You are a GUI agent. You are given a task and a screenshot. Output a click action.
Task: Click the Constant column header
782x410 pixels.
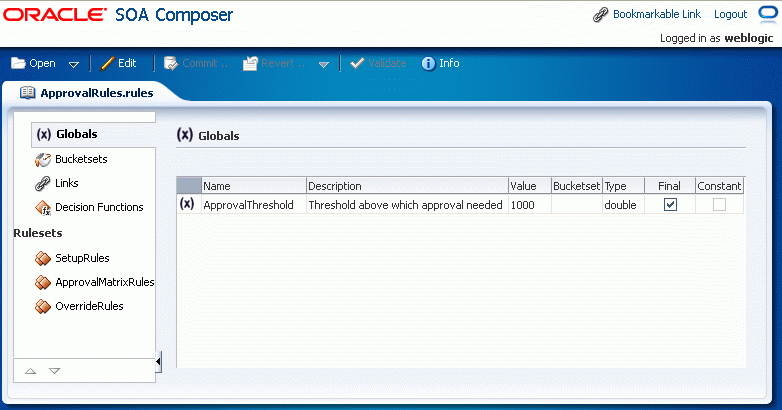pyautogui.click(x=719, y=186)
